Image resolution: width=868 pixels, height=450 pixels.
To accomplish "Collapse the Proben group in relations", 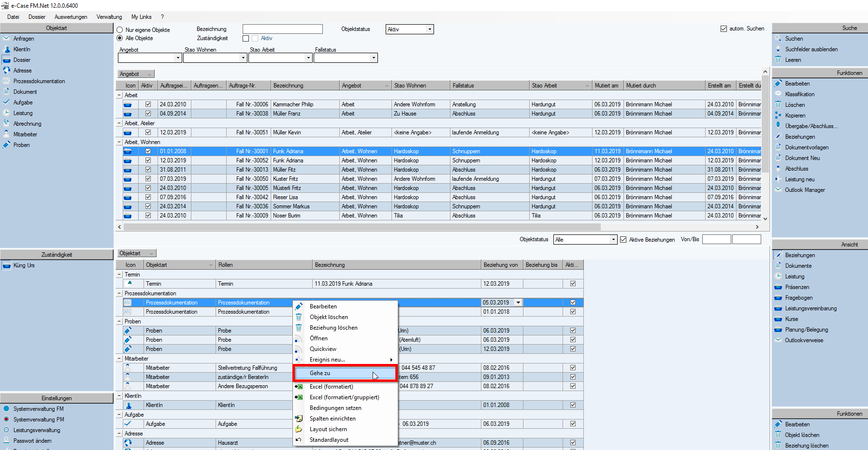I will click(x=119, y=321).
